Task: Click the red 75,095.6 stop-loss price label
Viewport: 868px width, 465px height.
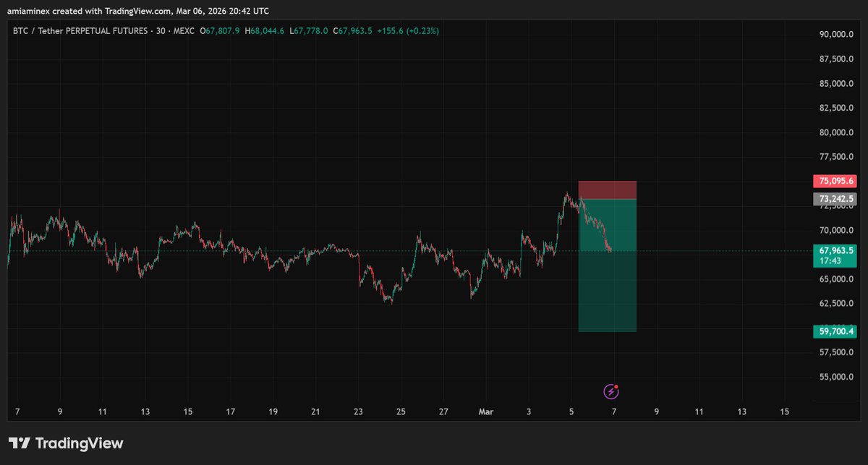Action: [x=834, y=181]
